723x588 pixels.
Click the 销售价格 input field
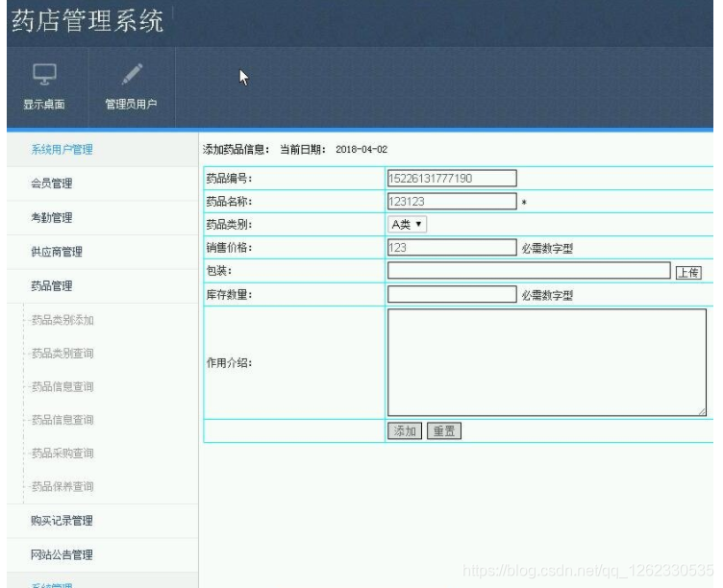point(452,248)
